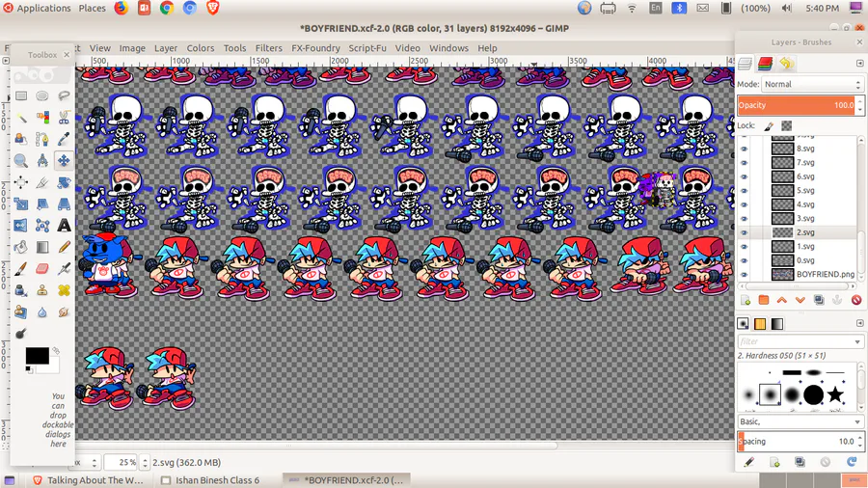Toggle the lock pixels brush icon

769,126
